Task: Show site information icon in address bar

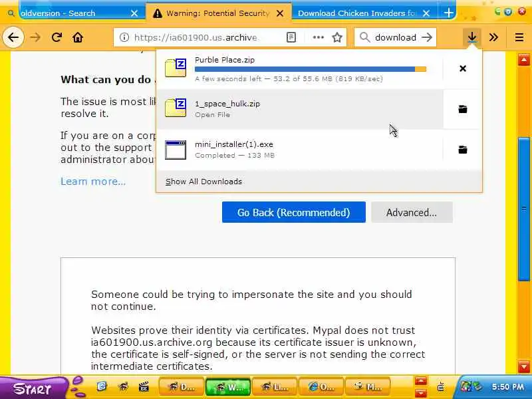Action: pyautogui.click(x=124, y=37)
